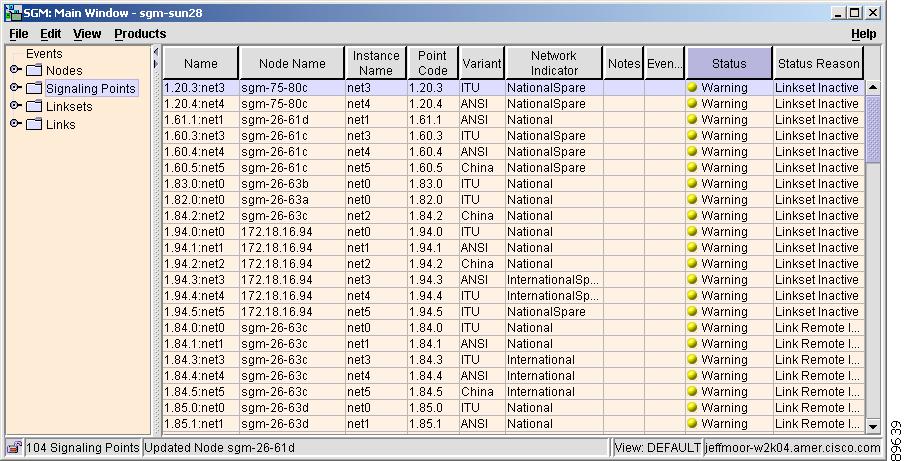Open the Help menu
The width and height of the screenshot is (904, 461).
[864, 34]
